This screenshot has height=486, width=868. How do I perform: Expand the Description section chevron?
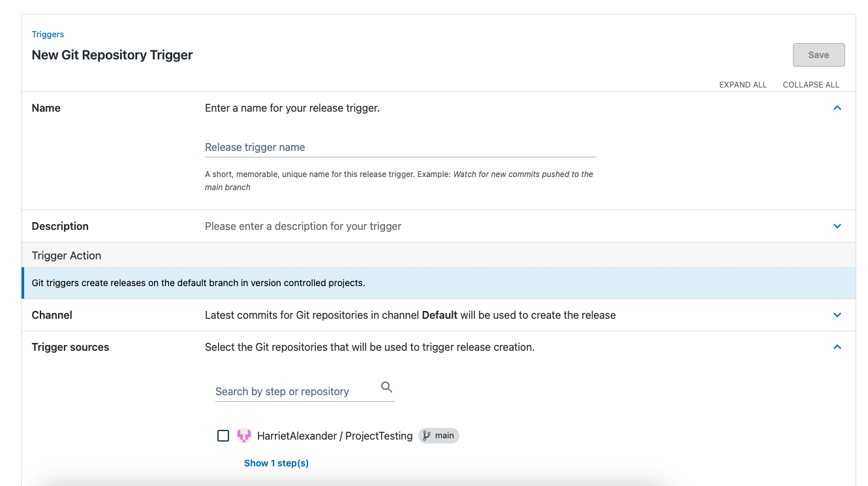tap(837, 226)
